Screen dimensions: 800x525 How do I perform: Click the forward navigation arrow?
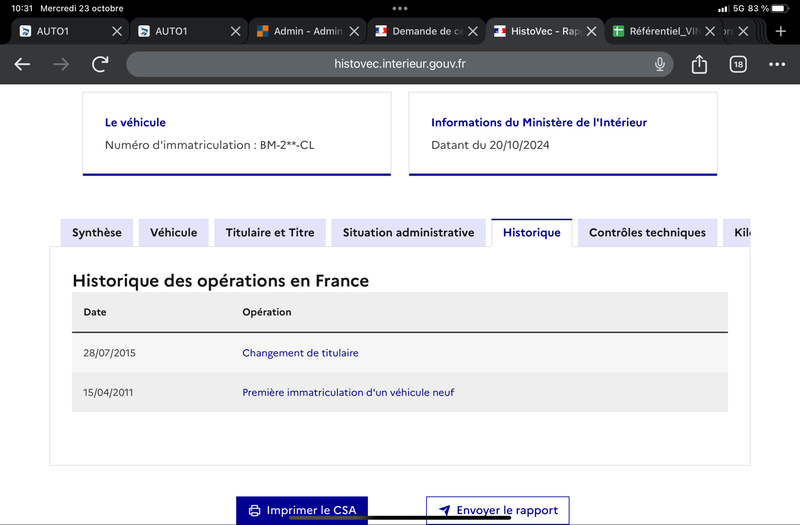coord(61,64)
